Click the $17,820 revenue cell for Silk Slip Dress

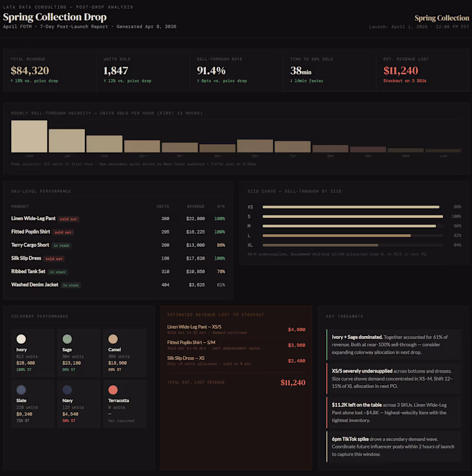tap(195, 258)
